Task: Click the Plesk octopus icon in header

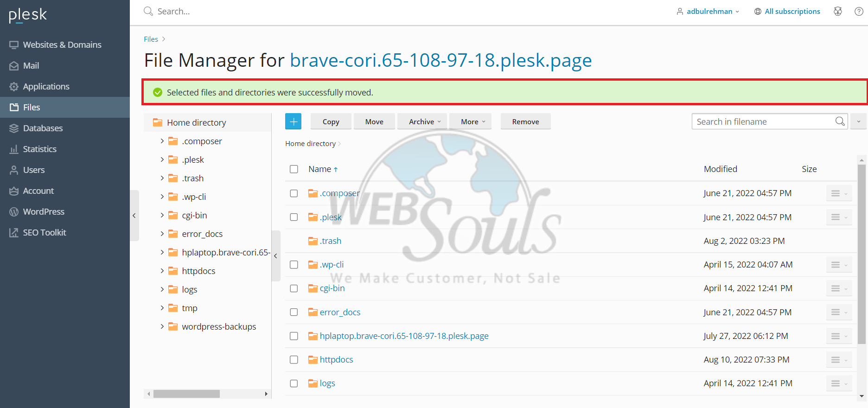Action: click(x=838, y=11)
